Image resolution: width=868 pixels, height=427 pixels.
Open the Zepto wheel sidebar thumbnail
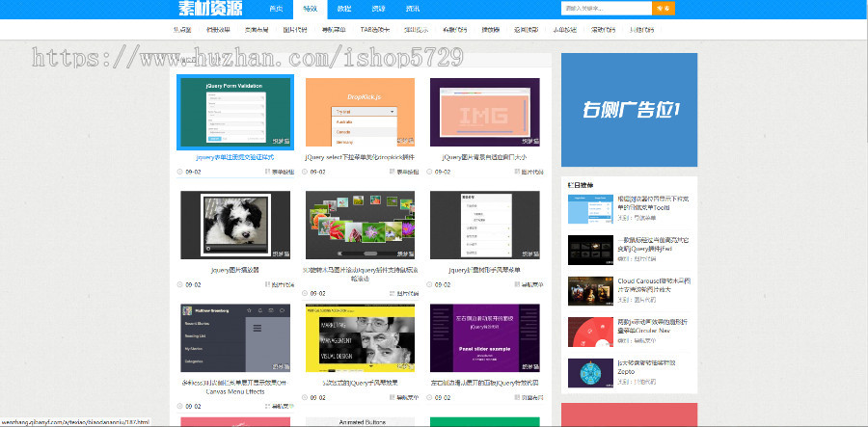click(589, 371)
